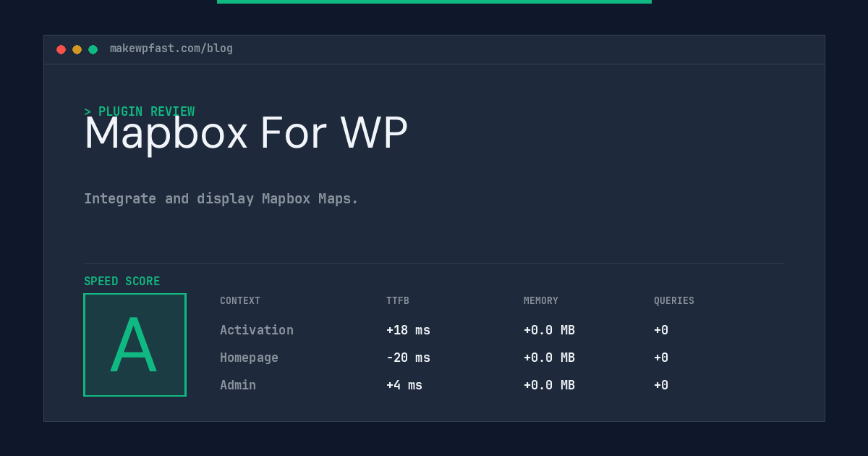Select the Activation row label
The height and width of the screenshot is (456, 868).
click(x=257, y=330)
